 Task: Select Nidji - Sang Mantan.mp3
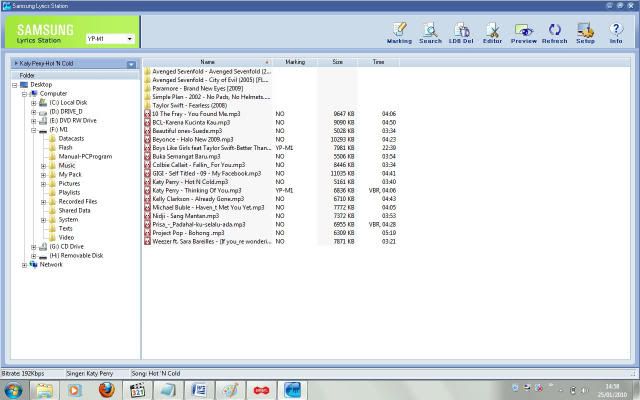point(186,216)
